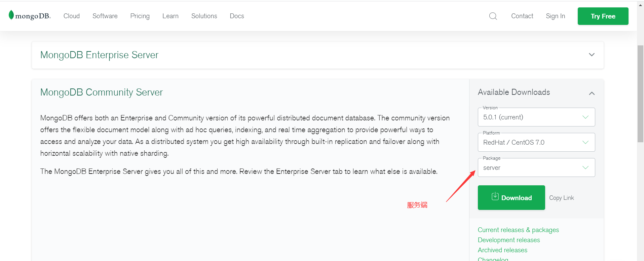
Task: Open the Solutions menu
Action: 204,16
